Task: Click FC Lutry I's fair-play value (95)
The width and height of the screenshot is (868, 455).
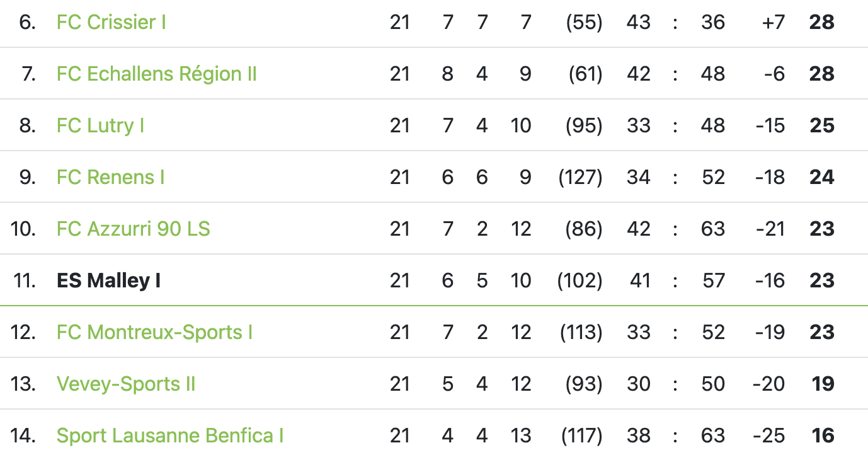Action: 584,125
